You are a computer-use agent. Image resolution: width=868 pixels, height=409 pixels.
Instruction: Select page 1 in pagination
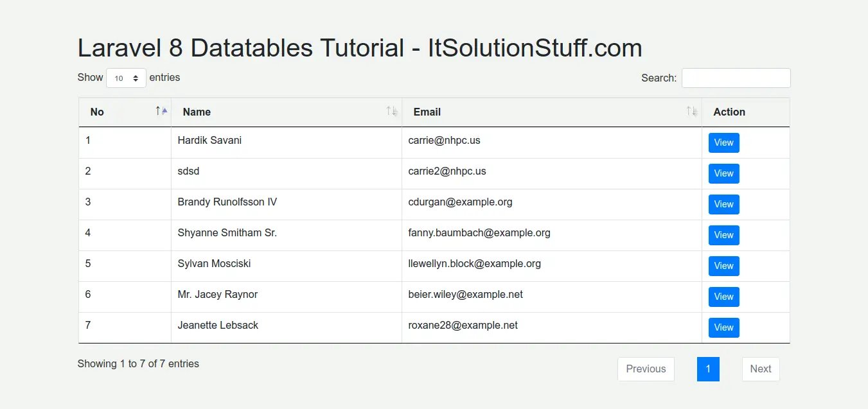click(708, 369)
